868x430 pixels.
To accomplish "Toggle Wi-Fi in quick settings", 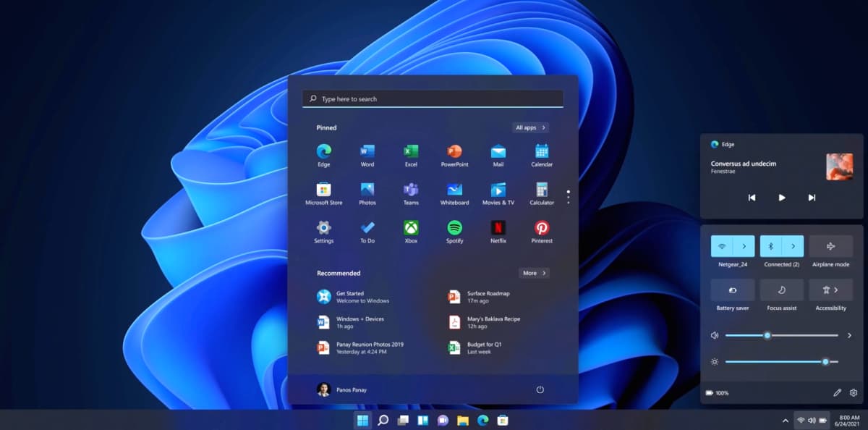I will pyautogui.click(x=722, y=246).
